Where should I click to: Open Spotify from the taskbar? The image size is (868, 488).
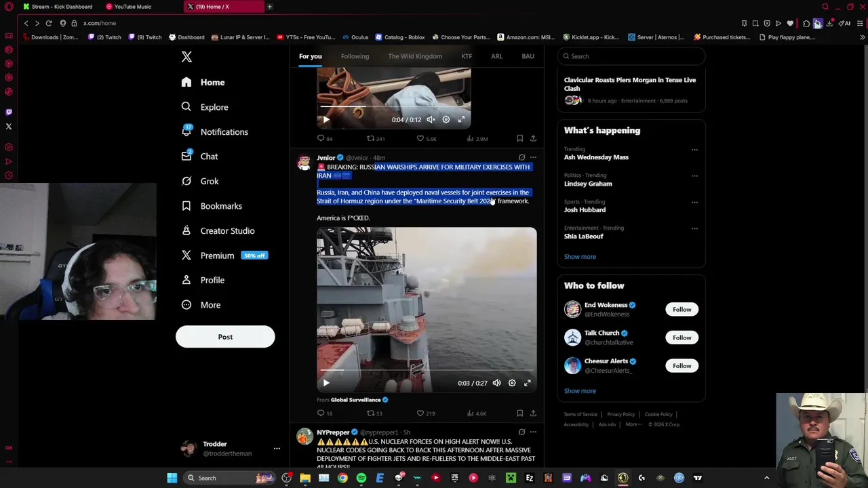[361, 478]
